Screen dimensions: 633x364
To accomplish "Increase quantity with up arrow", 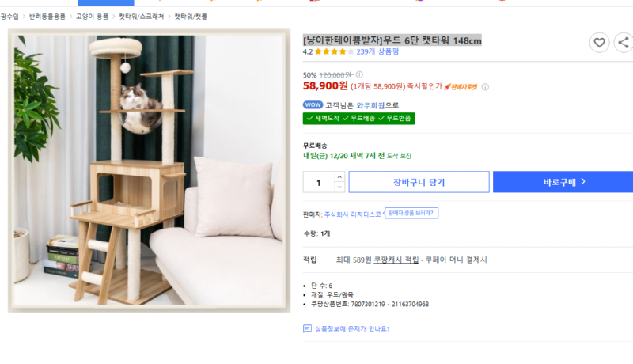I will click(x=339, y=176).
